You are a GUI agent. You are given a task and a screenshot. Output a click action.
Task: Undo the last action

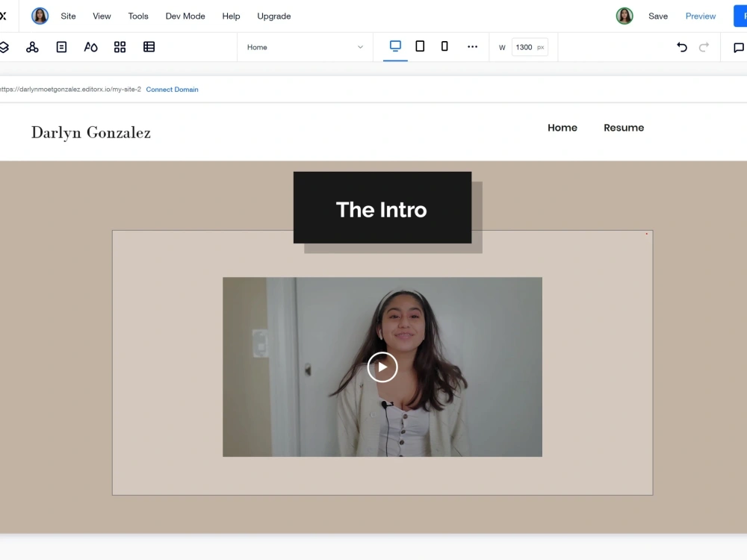[x=682, y=47]
